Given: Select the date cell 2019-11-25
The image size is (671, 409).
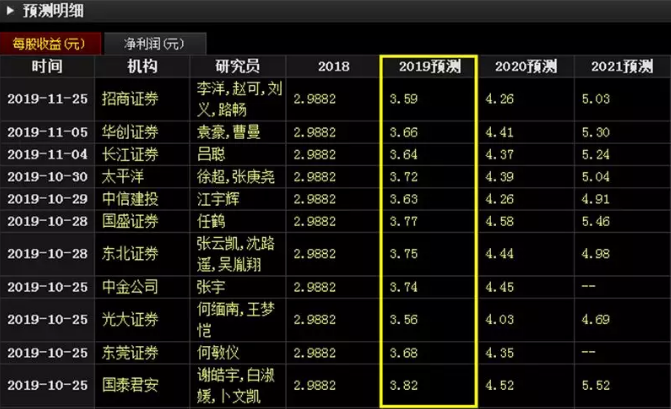Looking at the screenshot, I should coord(48,99).
